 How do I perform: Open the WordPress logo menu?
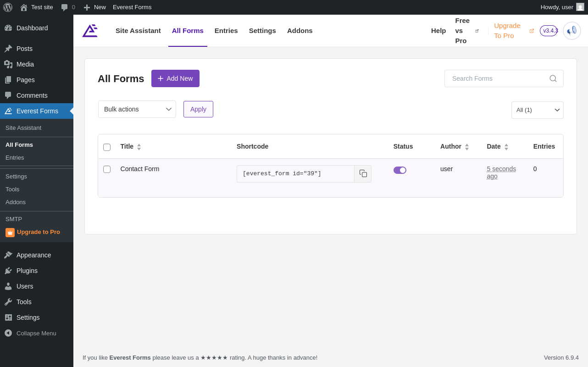click(x=8, y=7)
